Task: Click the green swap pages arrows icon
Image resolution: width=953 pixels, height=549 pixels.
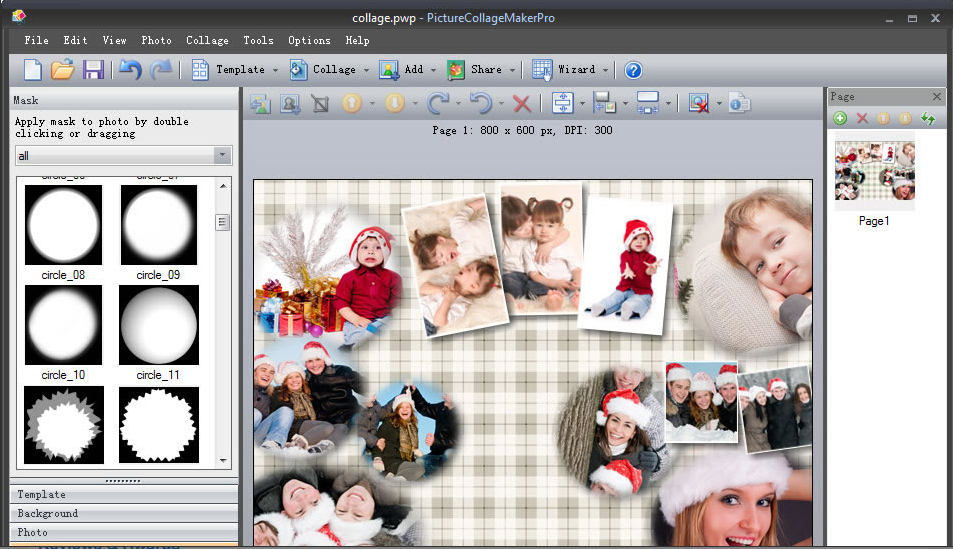Action: 928,119
